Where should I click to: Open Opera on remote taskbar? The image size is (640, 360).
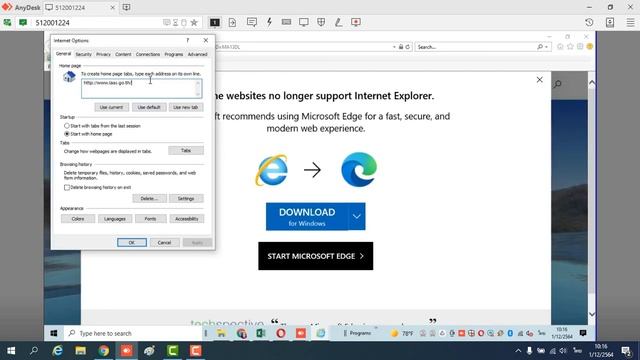(281, 333)
